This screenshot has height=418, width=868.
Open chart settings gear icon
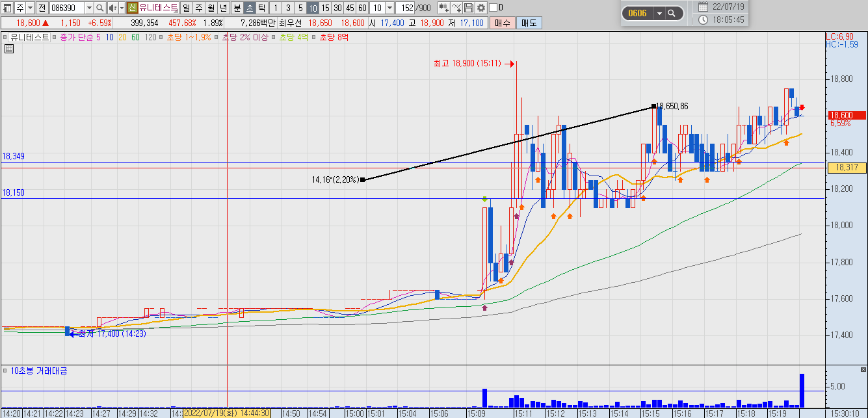pos(481,8)
